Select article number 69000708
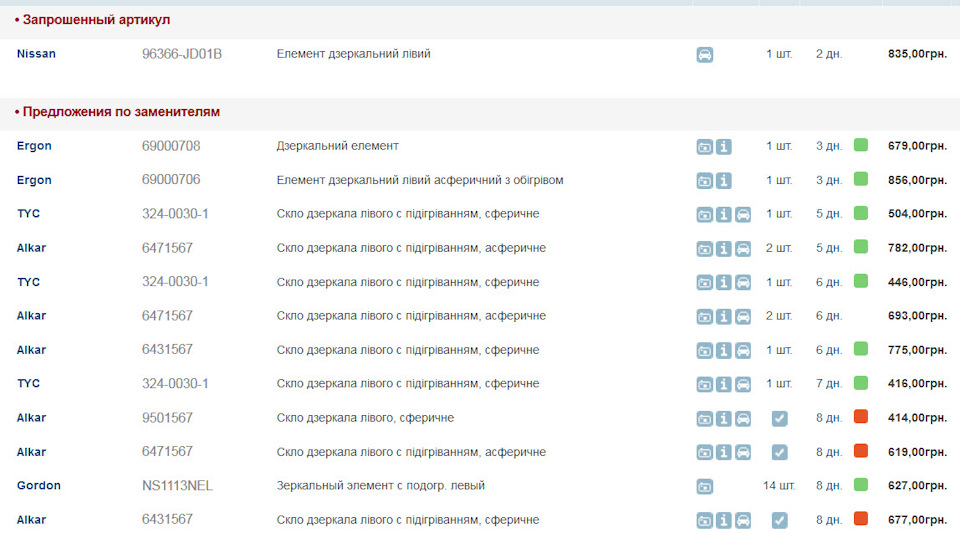 click(x=171, y=146)
